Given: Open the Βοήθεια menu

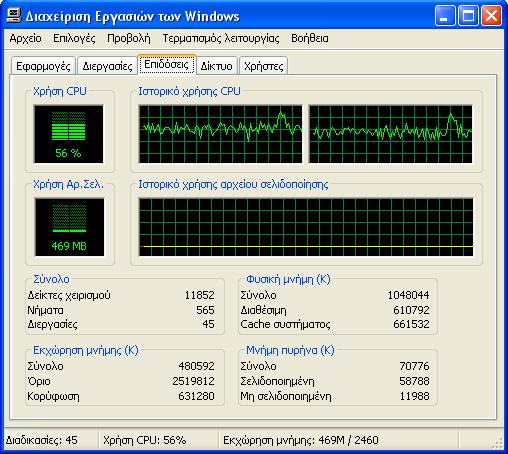Looking at the screenshot, I should click(x=310, y=38).
